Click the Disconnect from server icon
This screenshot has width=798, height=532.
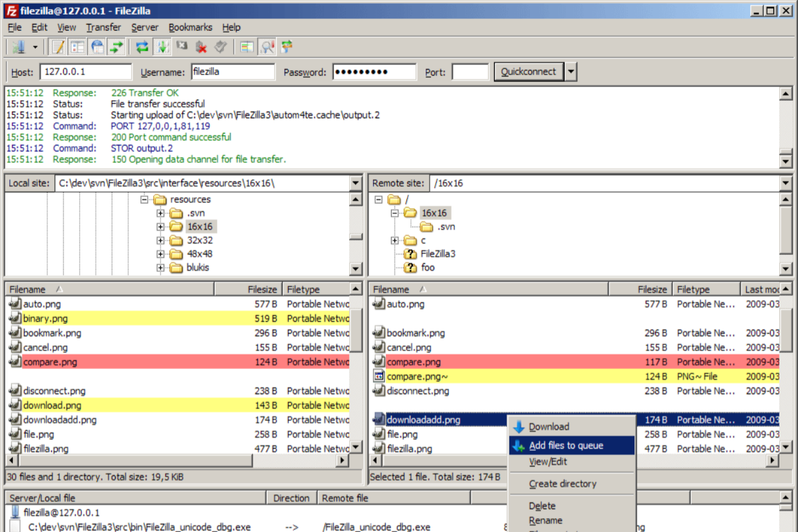pyautogui.click(x=201, y=47)
